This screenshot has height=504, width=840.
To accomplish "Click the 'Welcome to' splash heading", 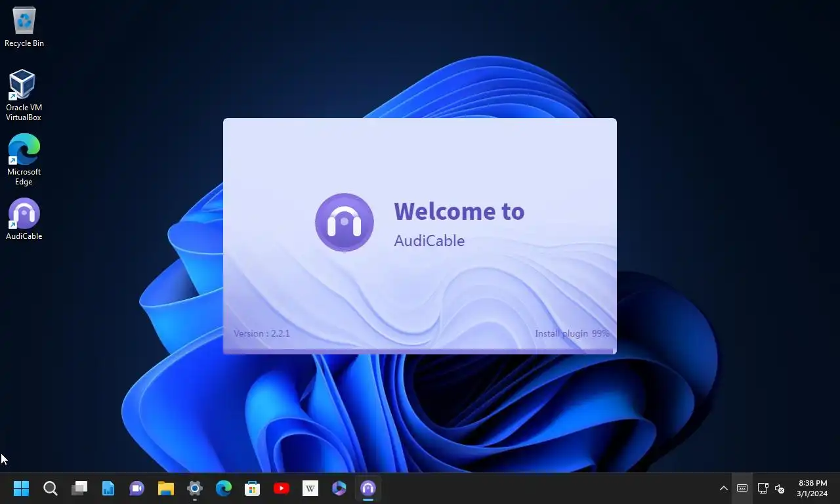I will (x=459, y=211).
